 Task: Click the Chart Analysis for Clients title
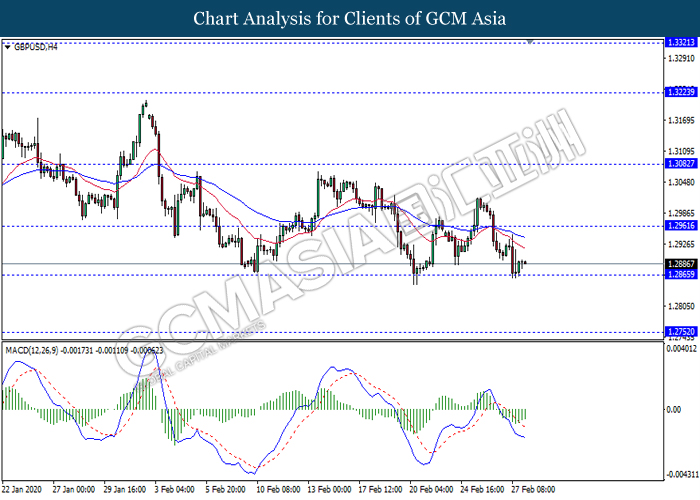tap(350, 18)
